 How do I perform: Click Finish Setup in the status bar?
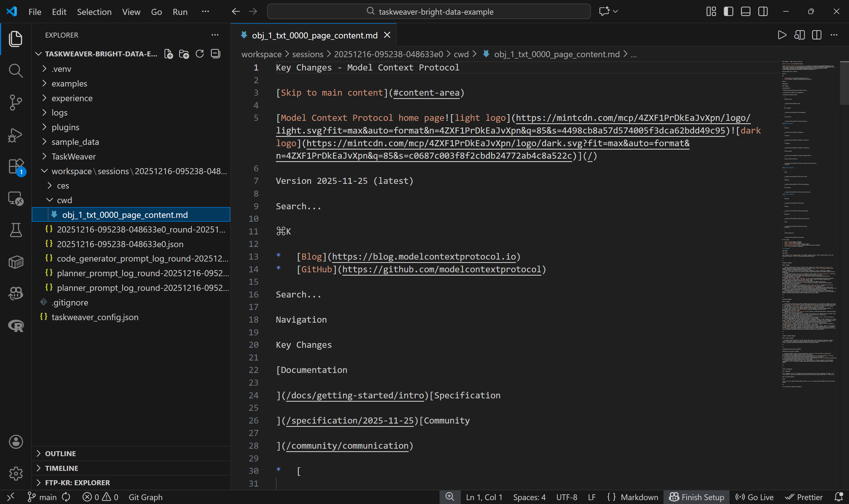(x=696, y=497)
